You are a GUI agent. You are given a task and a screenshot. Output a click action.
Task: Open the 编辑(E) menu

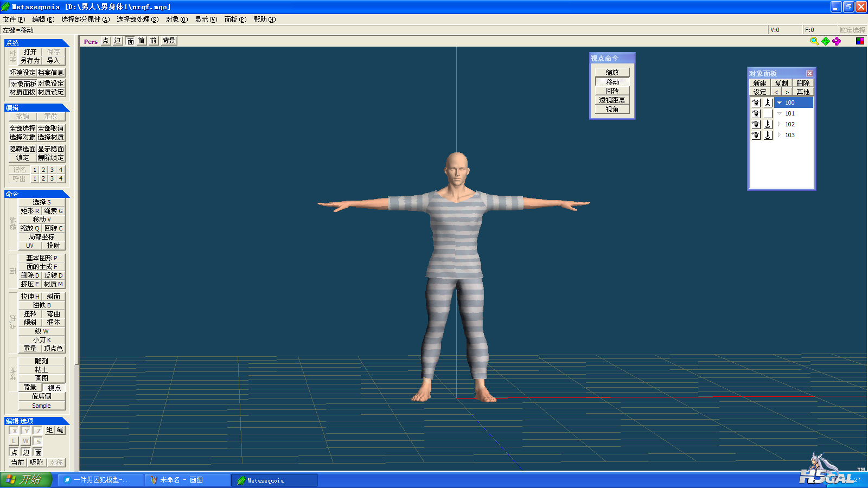point(43,20)
